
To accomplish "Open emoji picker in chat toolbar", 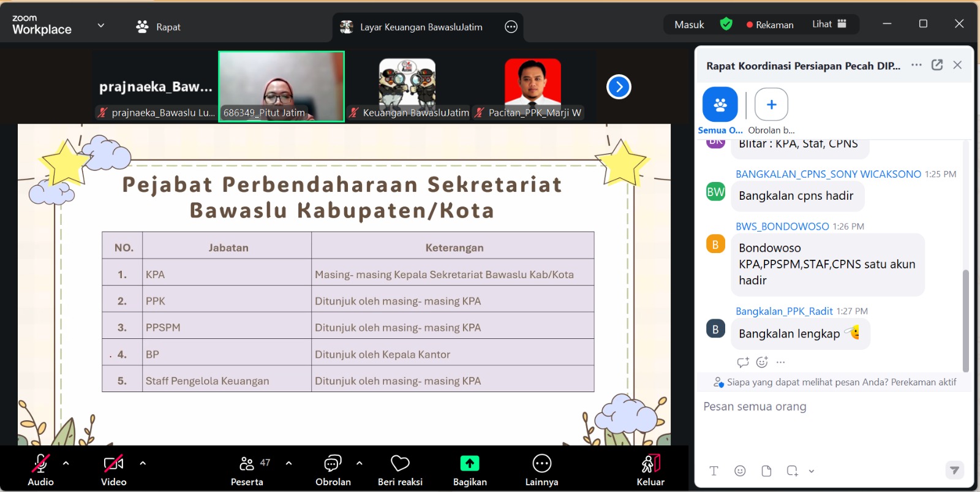I will [740, 471].
